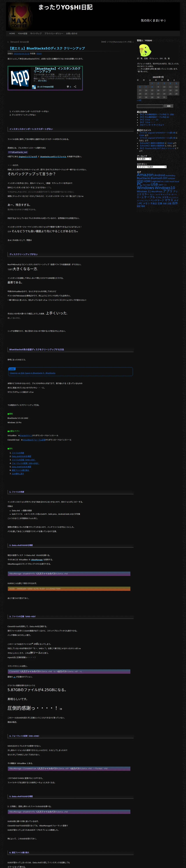Click the App thumbnail in the blog card
The height and width of the screenshot is (868, 186).
click(20, 78)
